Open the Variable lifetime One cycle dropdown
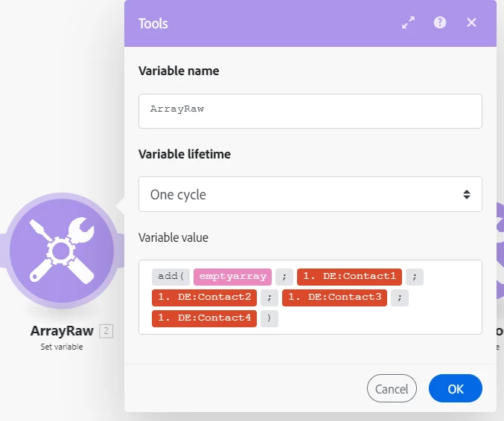504x421 pixels. [x=310, y=194]
